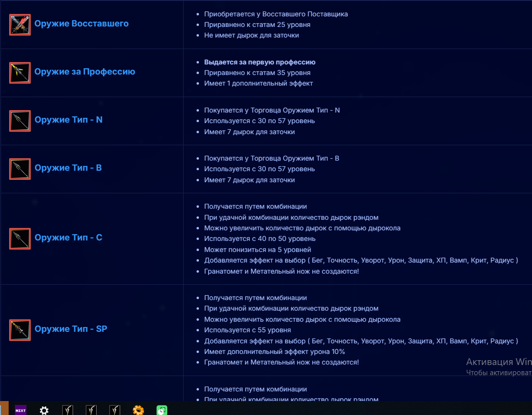Launch the green screenshot tool in taskbar
This screenshot has width=532, height=415.
pos(162,410)
